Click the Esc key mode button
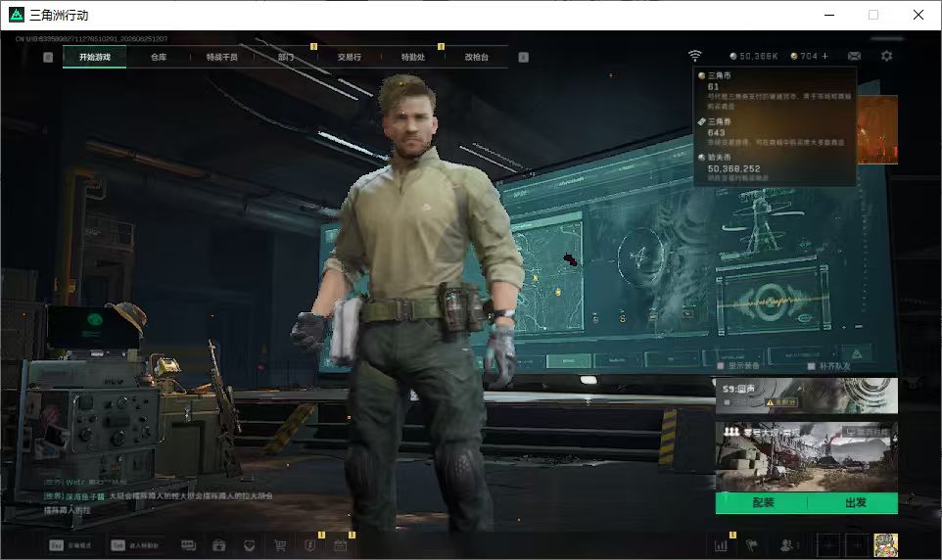This screenshot has width=942, height=560. click(71, 545)
